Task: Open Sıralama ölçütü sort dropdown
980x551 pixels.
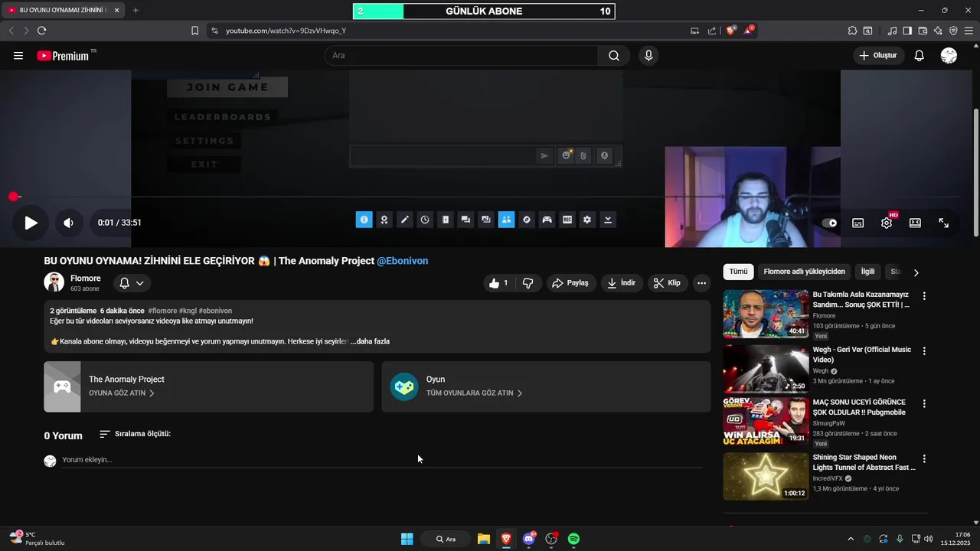Action: pyautogui.click(x=136, y=434)
